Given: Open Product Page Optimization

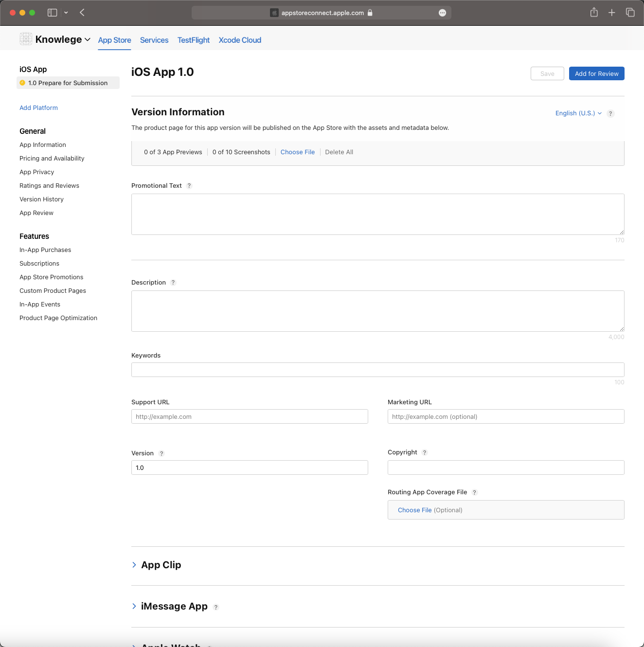Looking at the screenshot, I should [x=58, y=318].
